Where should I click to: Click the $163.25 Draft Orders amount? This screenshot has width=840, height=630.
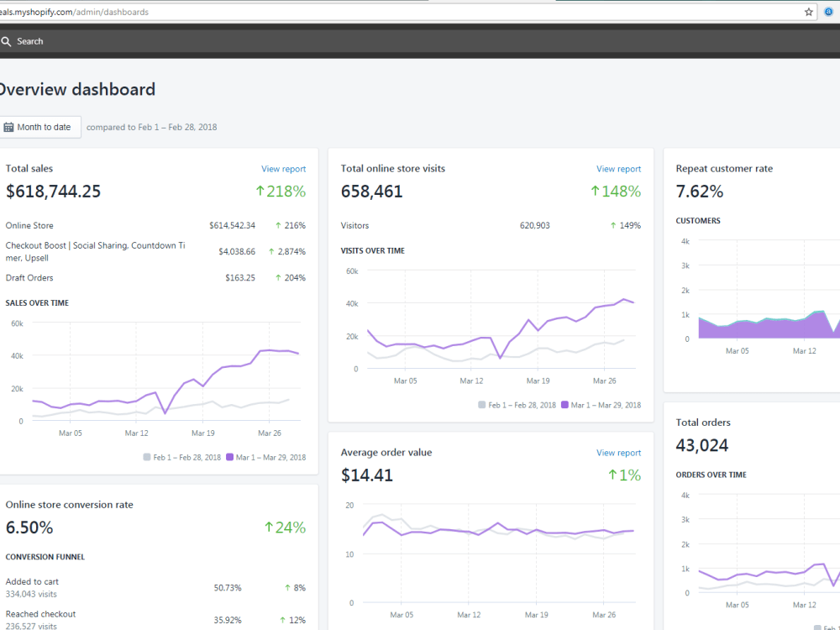[x=240, y=277]
